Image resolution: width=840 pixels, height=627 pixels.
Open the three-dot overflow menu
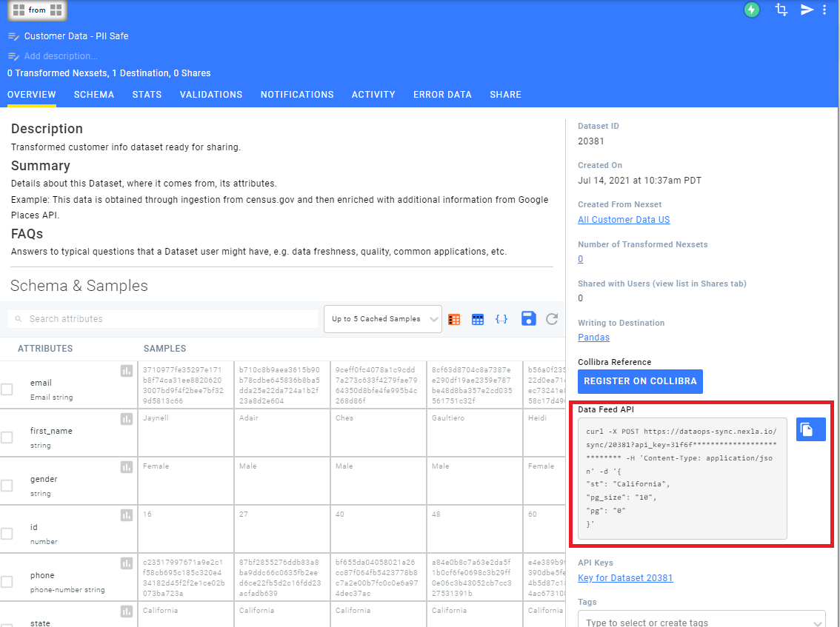point(824,10)
